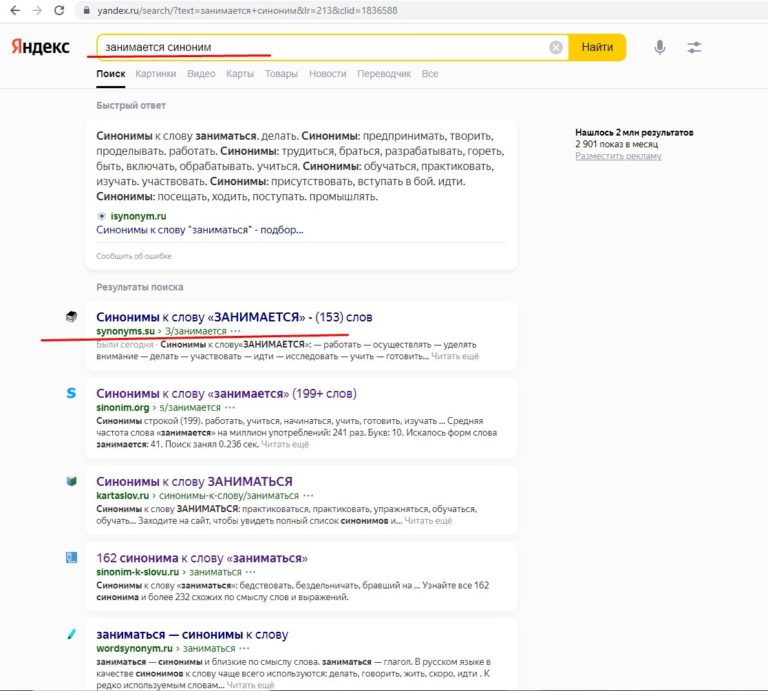768x691 pixels.
Task: Click синонимы-к-слову/заниматься breadcrumb path
Action: coord(229,496)
